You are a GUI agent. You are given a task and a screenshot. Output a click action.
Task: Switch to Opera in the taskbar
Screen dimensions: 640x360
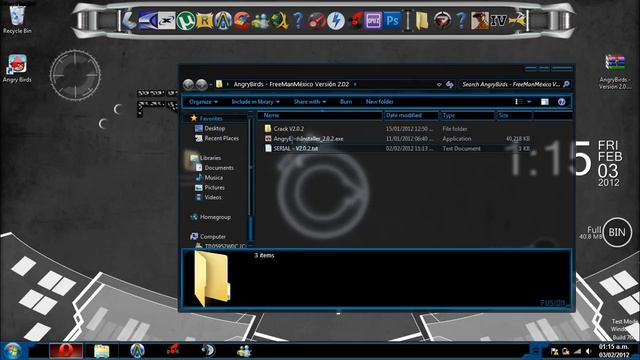[66, 351]
